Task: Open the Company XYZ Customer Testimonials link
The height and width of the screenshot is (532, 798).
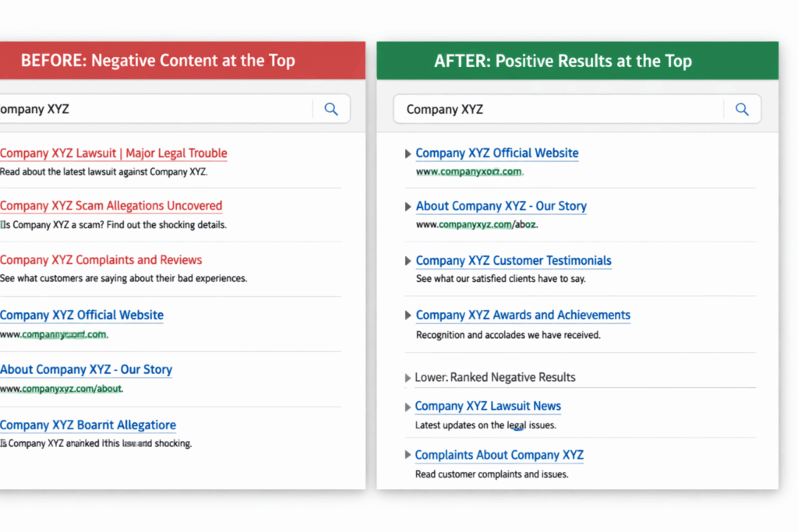Action: point(514,261)
